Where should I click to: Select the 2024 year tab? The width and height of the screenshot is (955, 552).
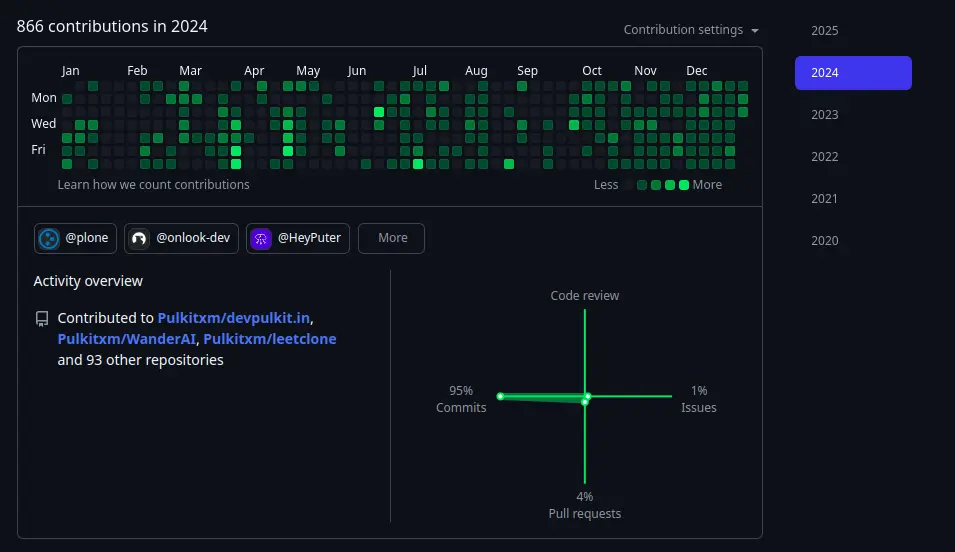click(852, 73)
